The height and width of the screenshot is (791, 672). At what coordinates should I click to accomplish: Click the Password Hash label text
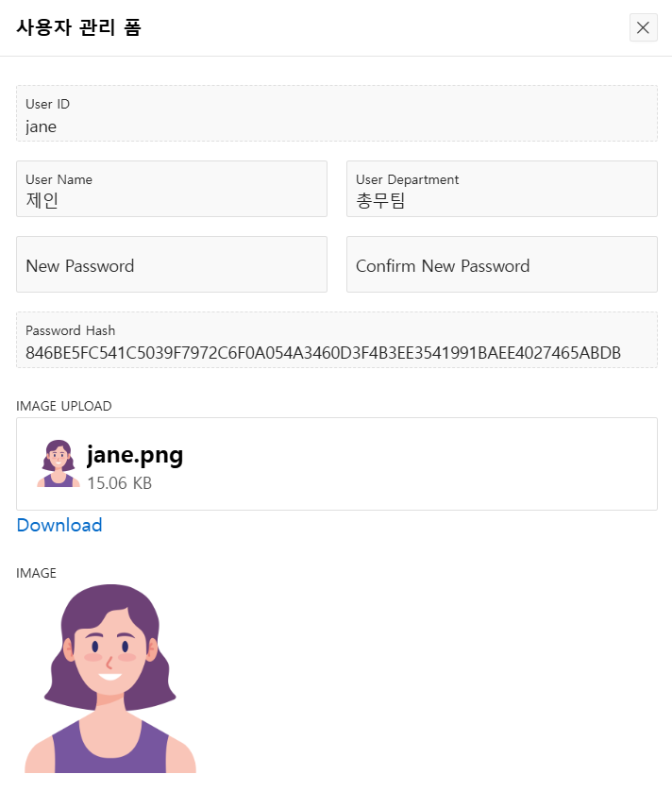click(x=71, y=330)
